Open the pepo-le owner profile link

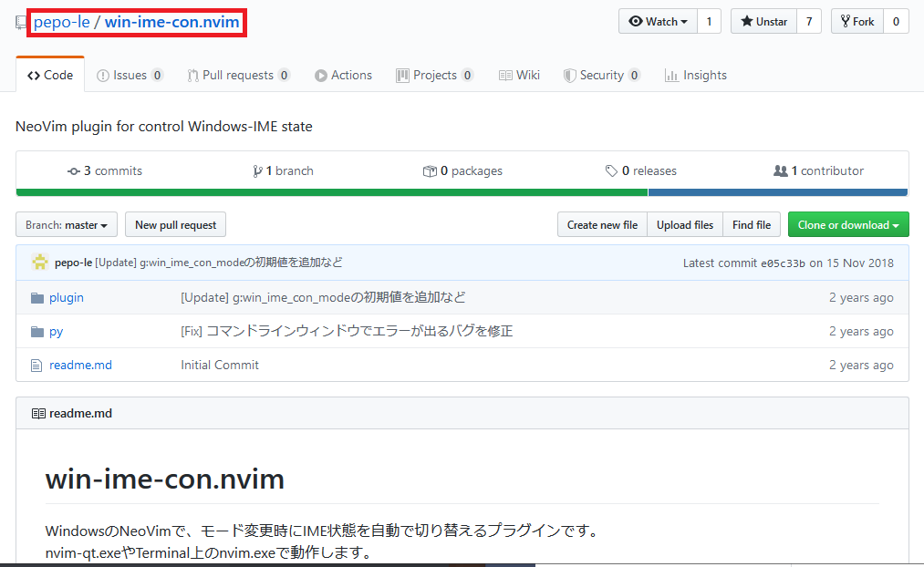point(61,23)
